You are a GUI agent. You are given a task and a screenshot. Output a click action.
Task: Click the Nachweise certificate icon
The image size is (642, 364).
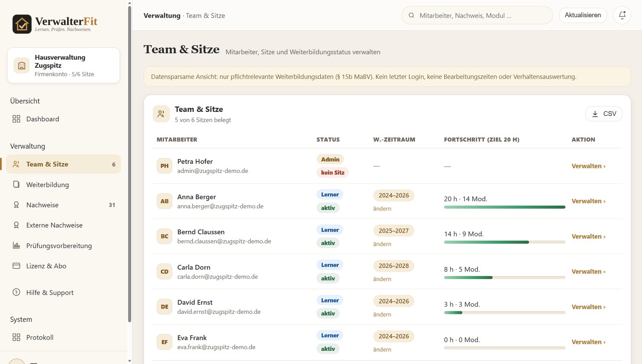[16, 205]
